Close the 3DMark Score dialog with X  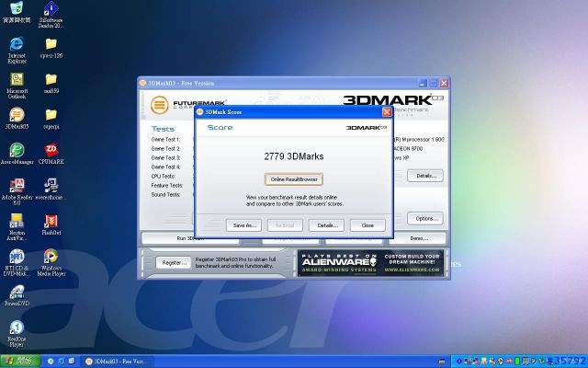click(x=387, y=112)
